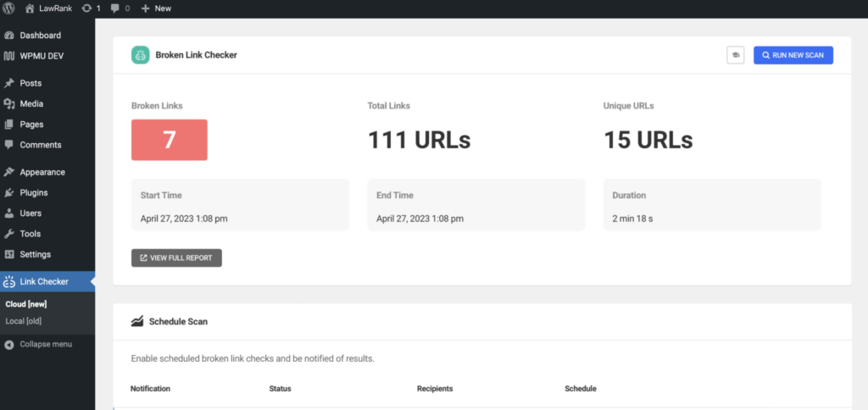This screenshot has height=410, width=868.
Task: Click the 111 URLs total links value
Action: pos(419,140)
